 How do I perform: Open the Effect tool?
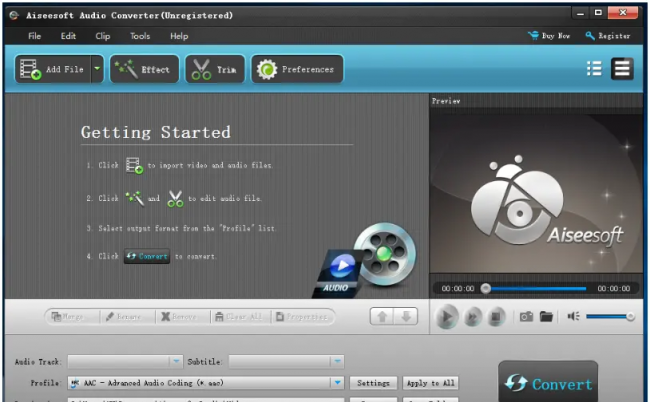point(144,69)
